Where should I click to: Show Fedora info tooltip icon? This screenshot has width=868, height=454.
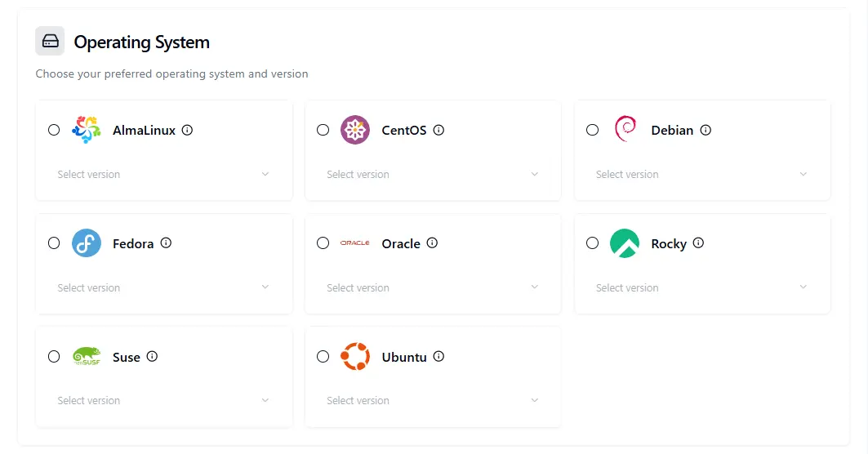tap(166, 243)
